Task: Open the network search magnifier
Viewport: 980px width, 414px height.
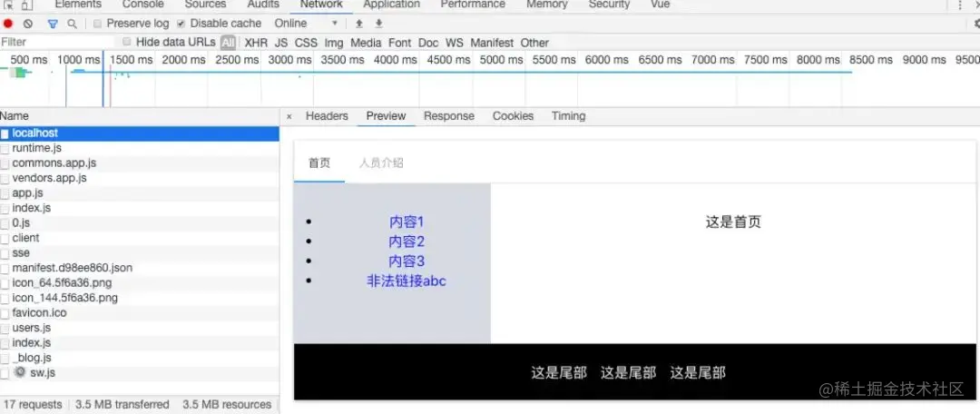Action: (x=72, y=24)
